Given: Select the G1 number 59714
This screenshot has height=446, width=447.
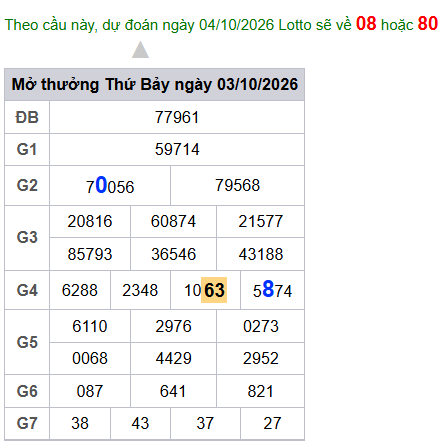Looking at the screenshot, I should coord(177,149).
